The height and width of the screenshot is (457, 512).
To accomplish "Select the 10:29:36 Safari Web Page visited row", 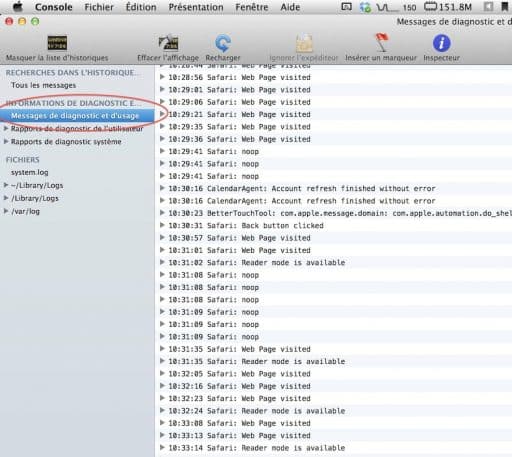I will click(x=333, y=139).
